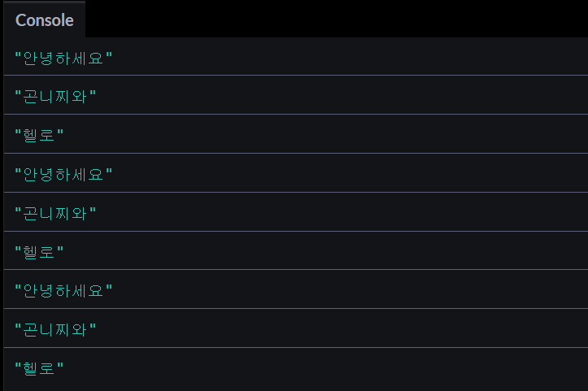Click blank space in the third 곤니찌와 row
The width and height of the screenshot is (588, 391).
pyautogui.click(x=342, y=328)
